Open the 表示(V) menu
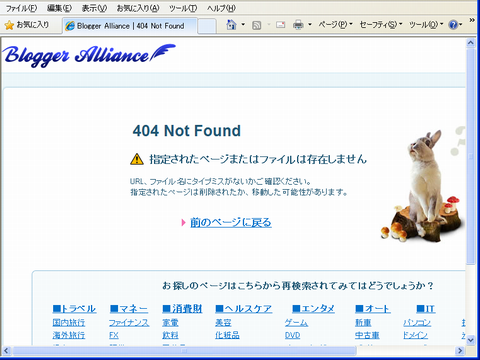Image resolution: width=480 pixels, height=360 pixels. [x=94, y=8]
